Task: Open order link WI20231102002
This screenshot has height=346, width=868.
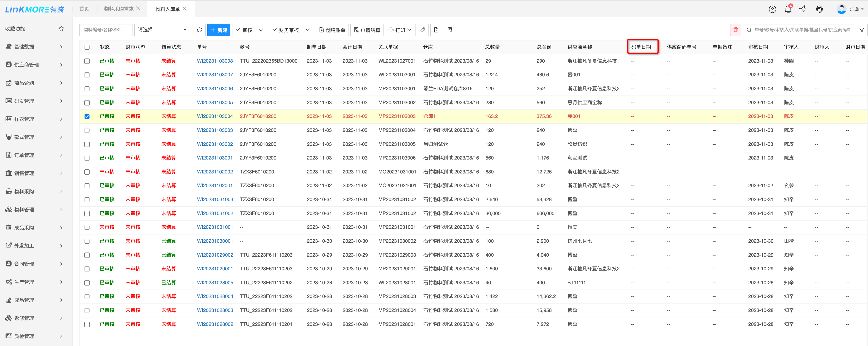Action: (x=215, y=172)
